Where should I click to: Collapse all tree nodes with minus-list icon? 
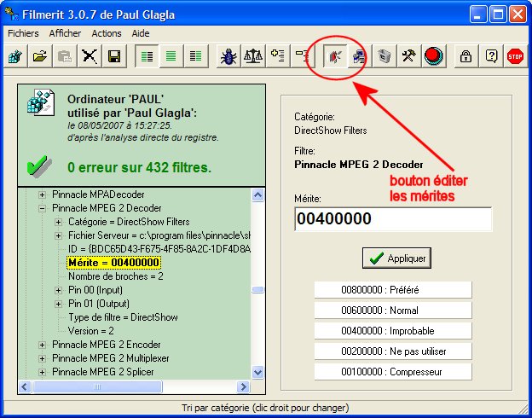(303, 56)
